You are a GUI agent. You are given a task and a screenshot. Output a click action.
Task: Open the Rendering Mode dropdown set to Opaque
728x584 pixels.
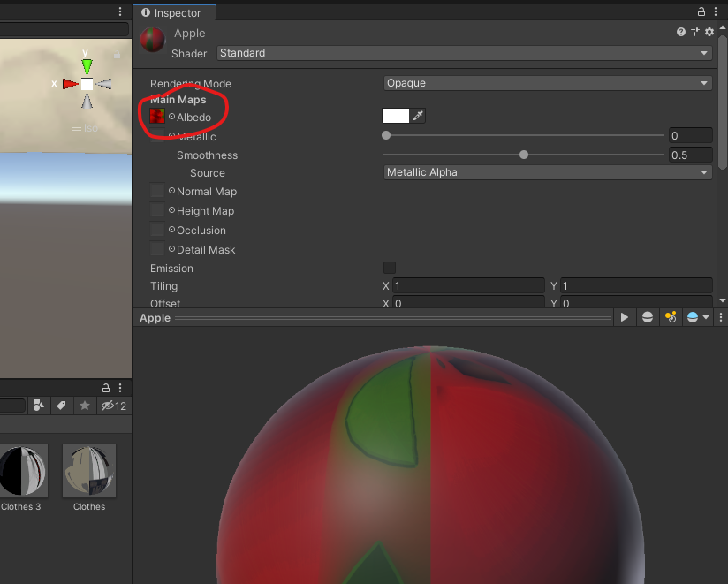[548, 83]
